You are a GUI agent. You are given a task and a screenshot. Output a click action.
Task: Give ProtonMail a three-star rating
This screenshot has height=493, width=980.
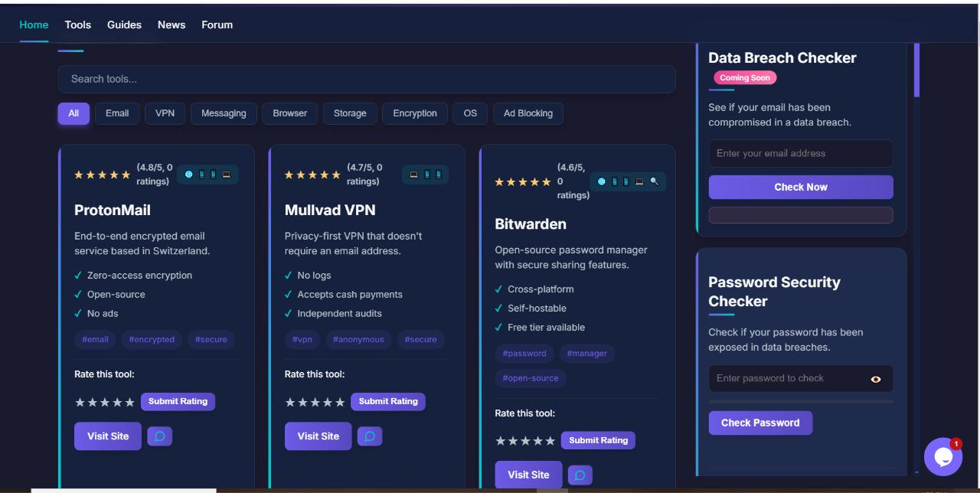pyautogui.click(x=104, y=402)
